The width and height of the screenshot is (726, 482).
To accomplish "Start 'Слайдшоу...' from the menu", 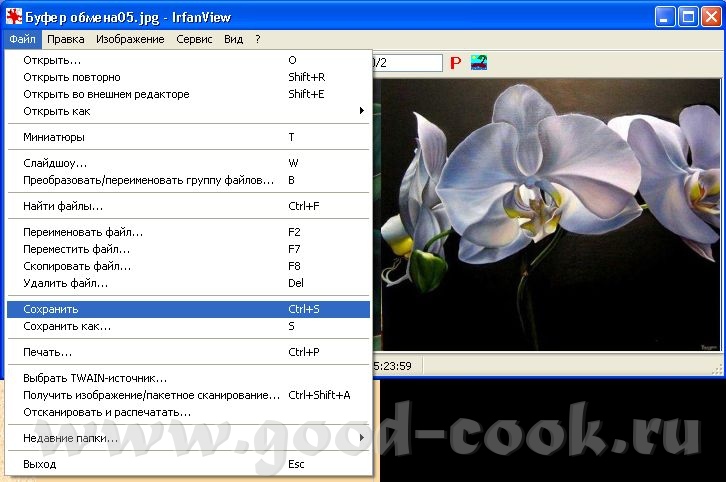I will click(55, 162).
